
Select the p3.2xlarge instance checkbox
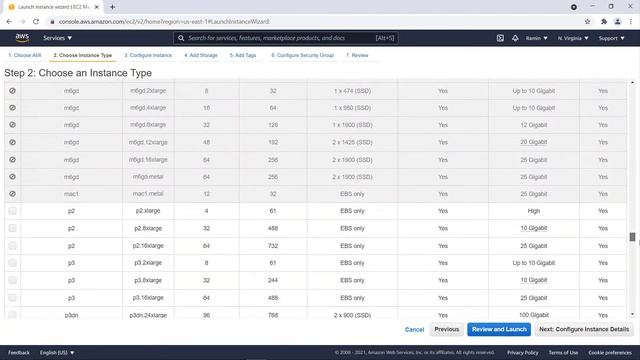(x=13, y=263)
